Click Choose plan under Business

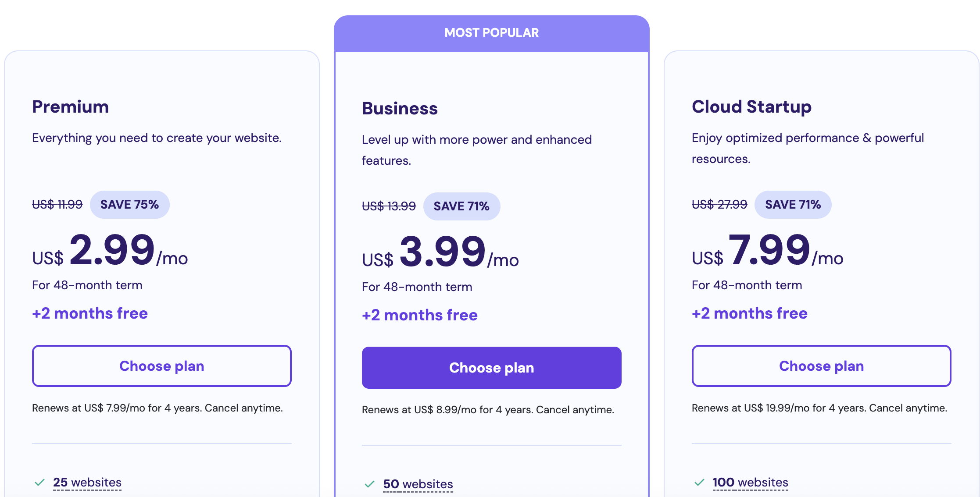coord(491,368)
